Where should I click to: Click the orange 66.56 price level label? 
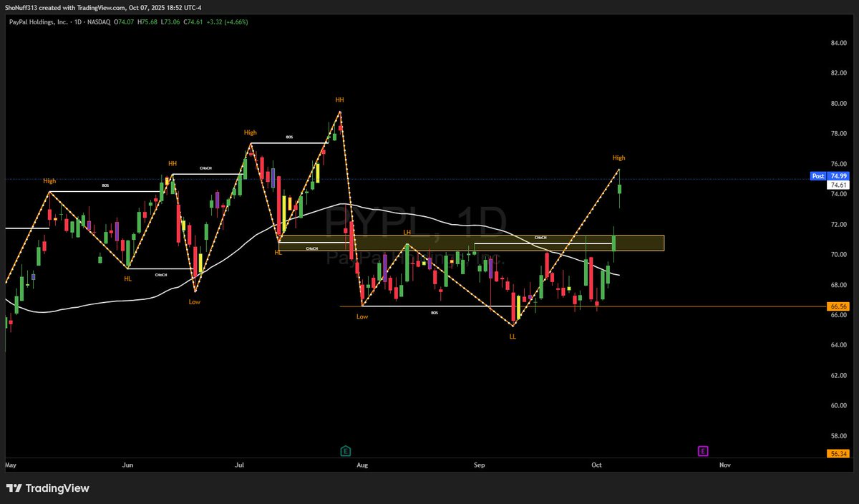point(839,306)
